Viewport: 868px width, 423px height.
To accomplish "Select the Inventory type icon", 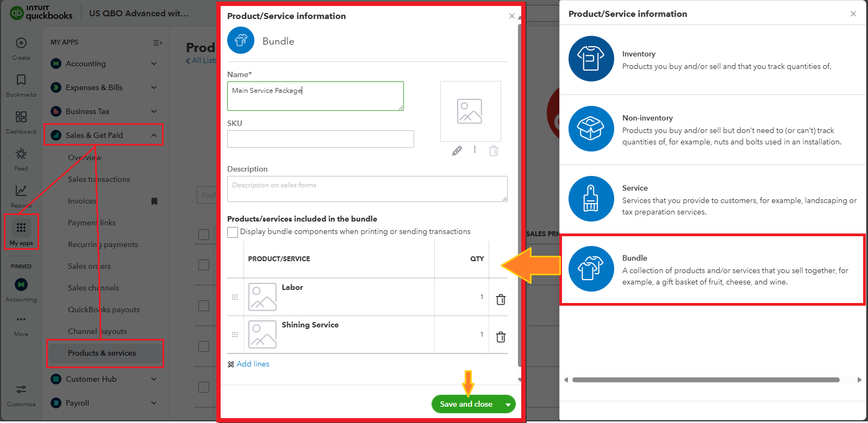I will [x=591, y=59].
